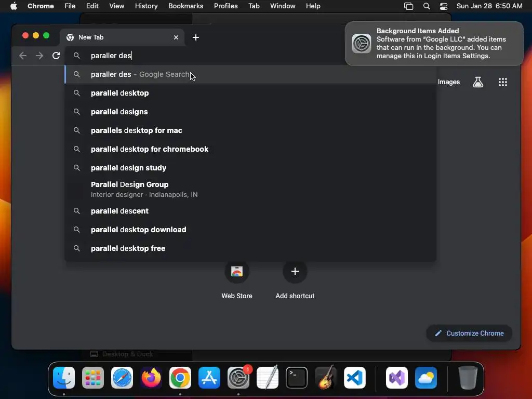Open the Images link

point(448,82)
